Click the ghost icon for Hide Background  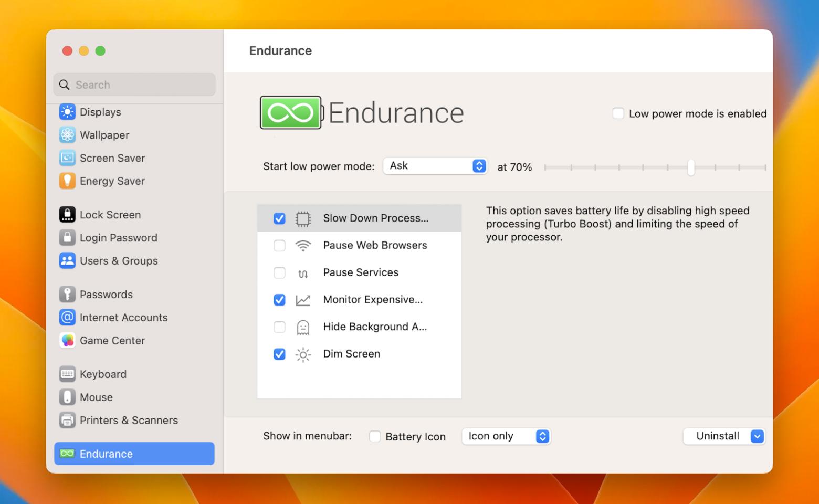pyautogui.click(x=303, y=327)
